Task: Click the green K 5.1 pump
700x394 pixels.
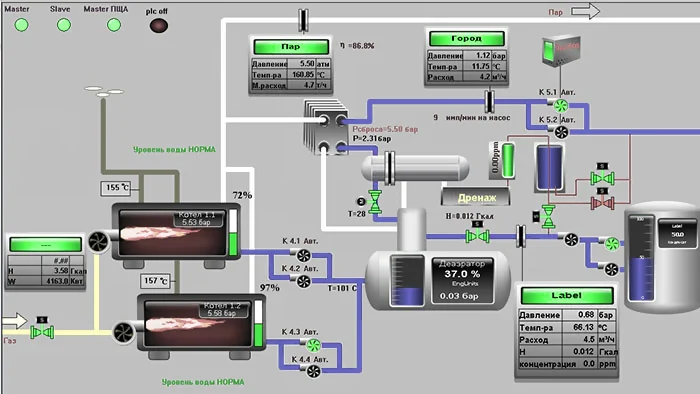Action: (x=561, y=106)
